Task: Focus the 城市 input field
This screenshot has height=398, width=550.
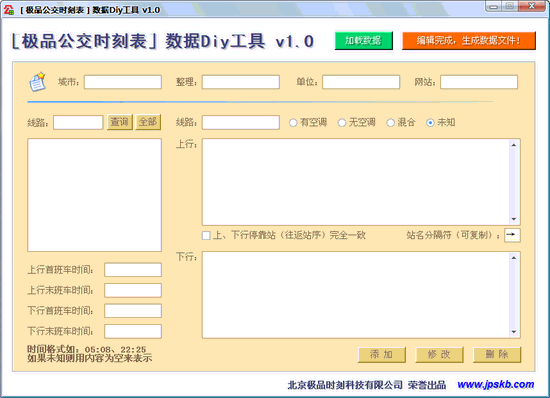Action: coord(123,82)
